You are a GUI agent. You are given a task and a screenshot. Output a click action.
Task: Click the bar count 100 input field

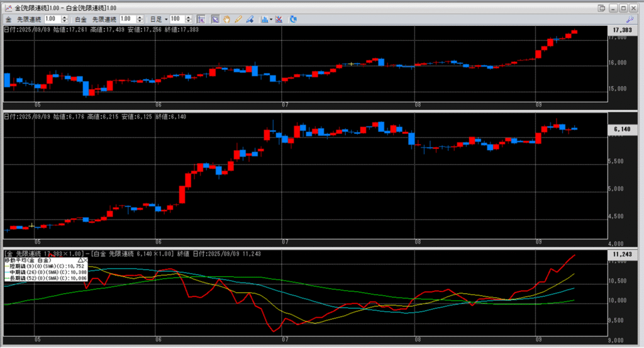pyautogui.click(x=176, y=19)
